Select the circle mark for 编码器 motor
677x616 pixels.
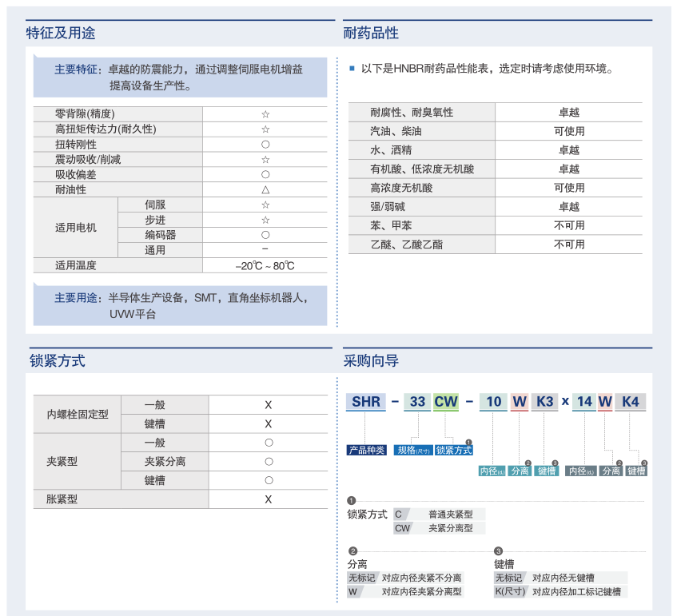click(265, 235)
